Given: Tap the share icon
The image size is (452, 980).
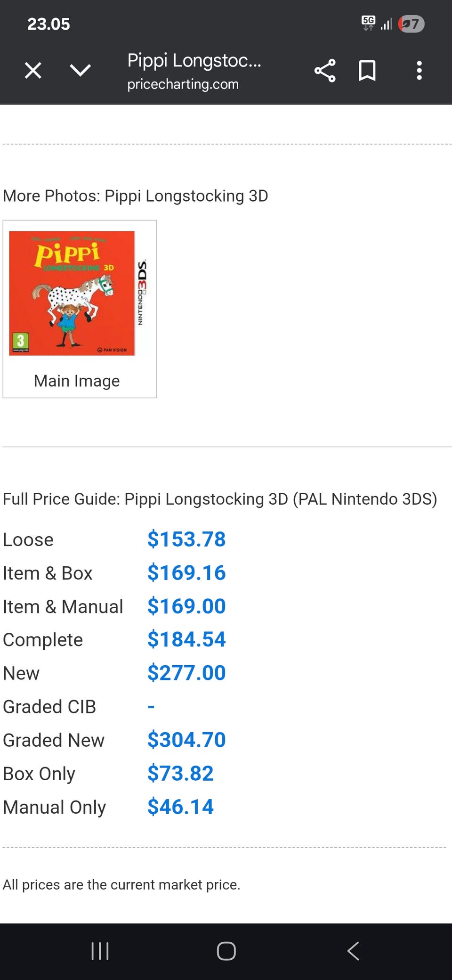Looking at the screenshot, I should pos(325,71).
